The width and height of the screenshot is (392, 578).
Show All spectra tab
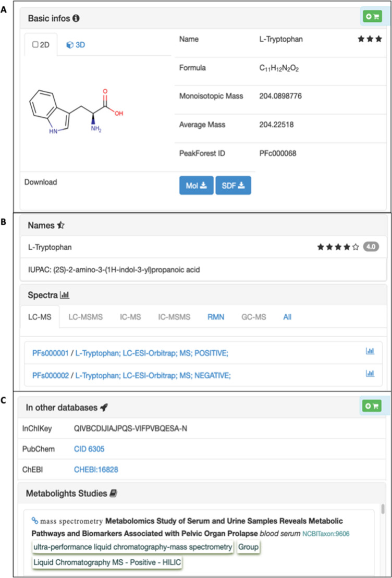(287, 316)
